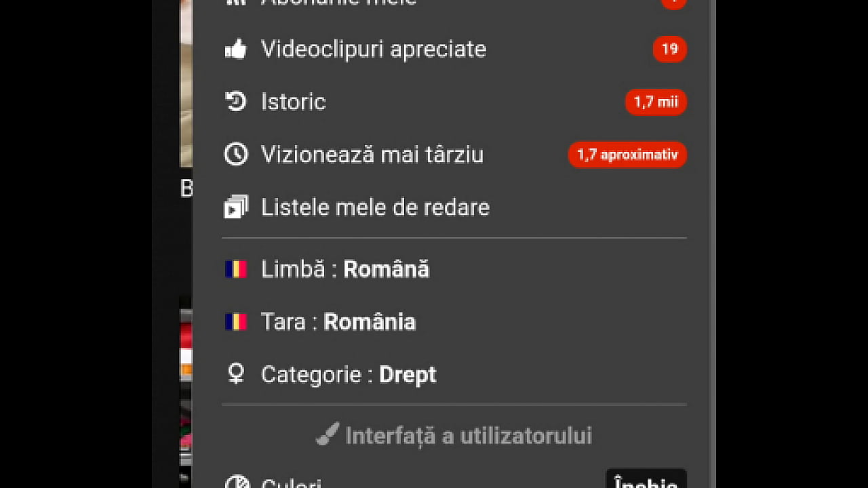868x488 pixels.
Task: Click the video thumbnail on the left
Action: 186,81
